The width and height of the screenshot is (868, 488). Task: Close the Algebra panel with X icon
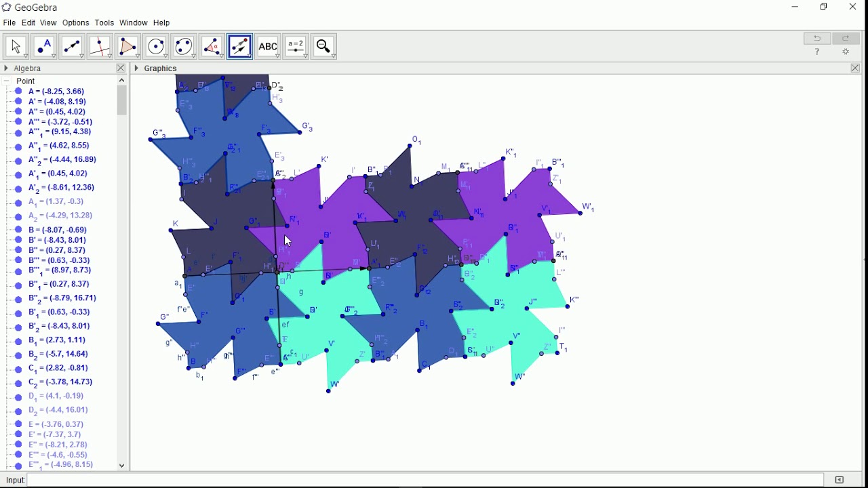(x=121, y=68)
